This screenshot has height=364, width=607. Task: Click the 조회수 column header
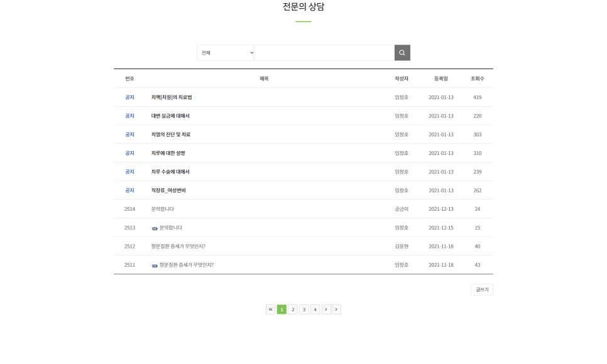click(477, 78)
